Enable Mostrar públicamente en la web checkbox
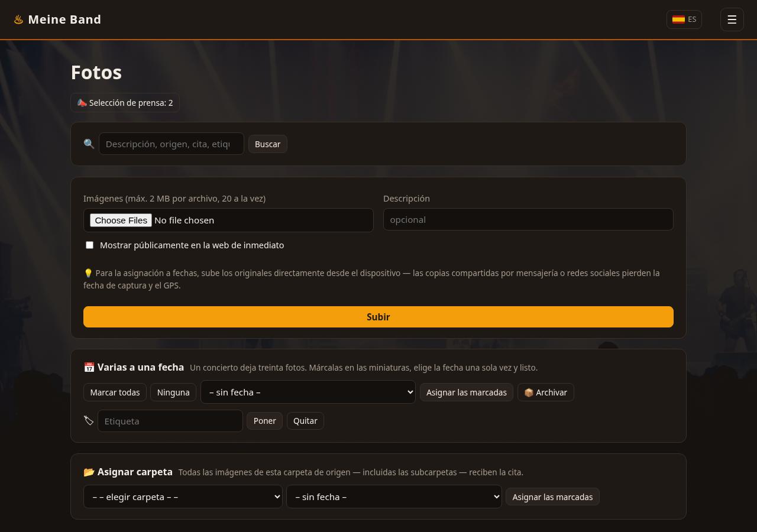The image size is (757, 532). 90,245
